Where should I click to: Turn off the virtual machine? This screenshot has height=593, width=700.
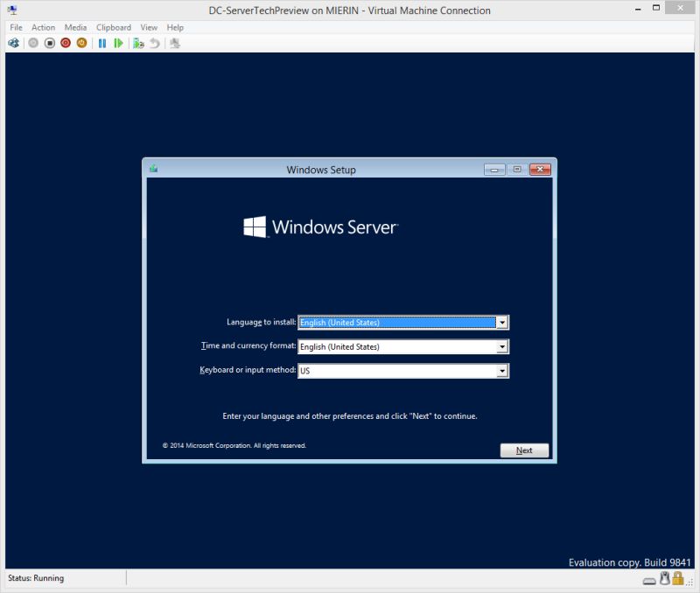point(50,43)
